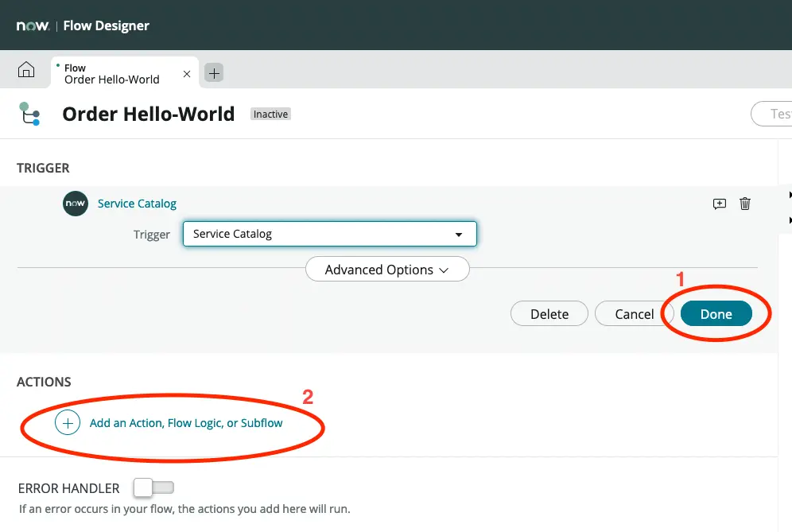The height and width of the screenshot is (532, 792).
Task: Open the Trigger dropdown showing Service Catalog
Action: tap(329, 234)
